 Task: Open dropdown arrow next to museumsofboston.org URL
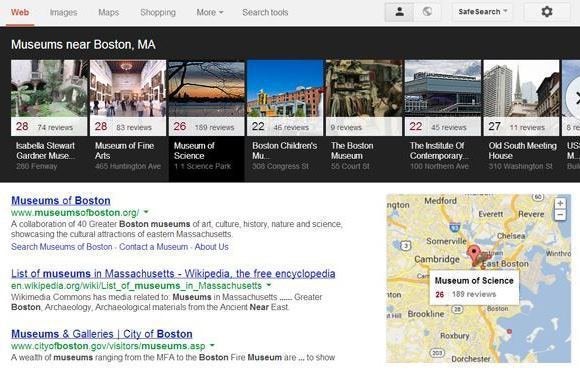(146, 212)
